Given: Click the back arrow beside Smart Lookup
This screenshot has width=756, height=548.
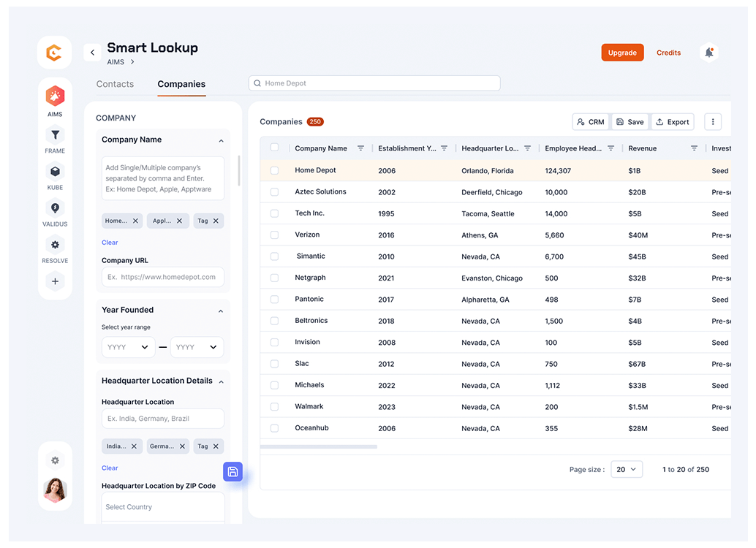Looking at the screenshot, I should pyautogui.click(x=92, y=53).
